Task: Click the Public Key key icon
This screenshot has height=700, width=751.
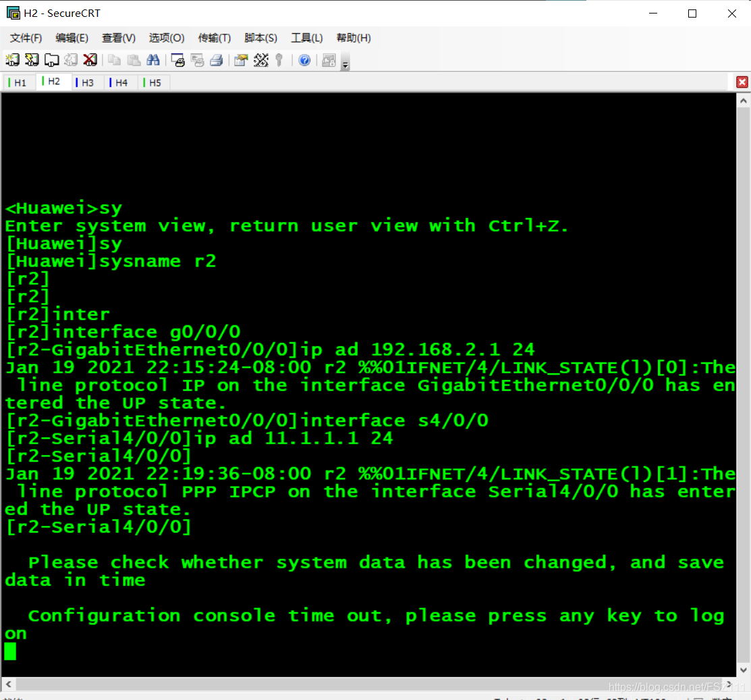Action: point(279,60)
